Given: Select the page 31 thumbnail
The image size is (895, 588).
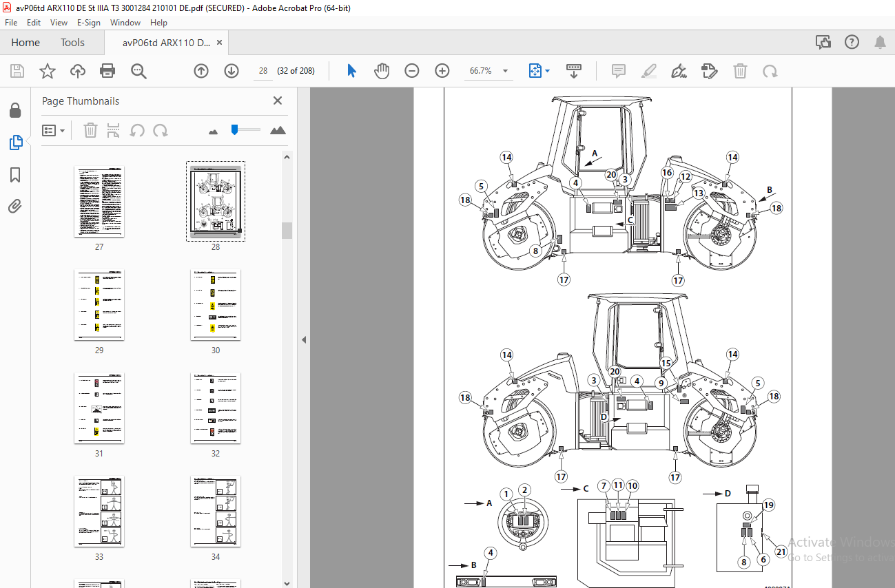Looking at the screenshot, I should 99,408.
